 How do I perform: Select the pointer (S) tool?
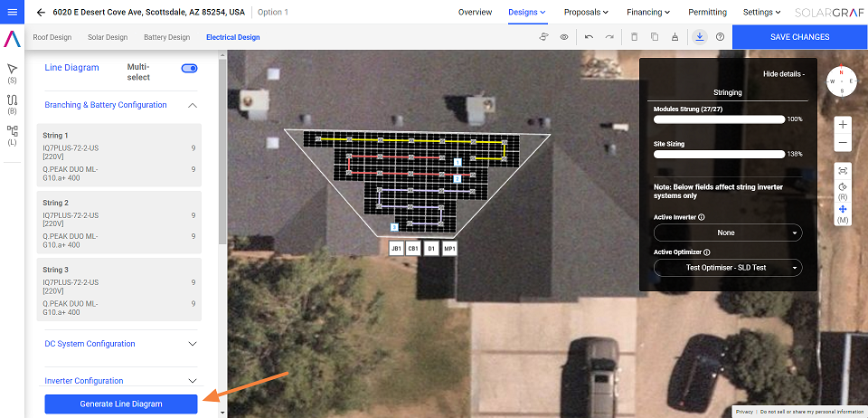pos(12,69)
